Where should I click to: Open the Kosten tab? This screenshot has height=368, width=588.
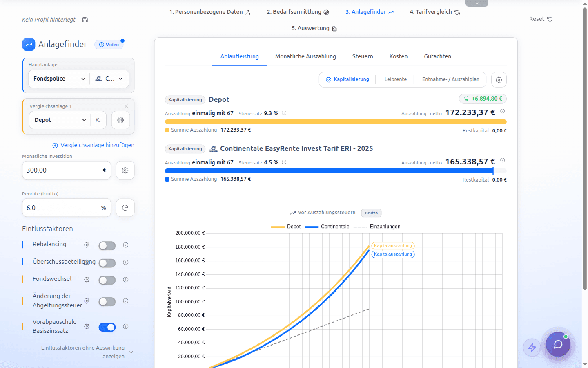[399, 56]
